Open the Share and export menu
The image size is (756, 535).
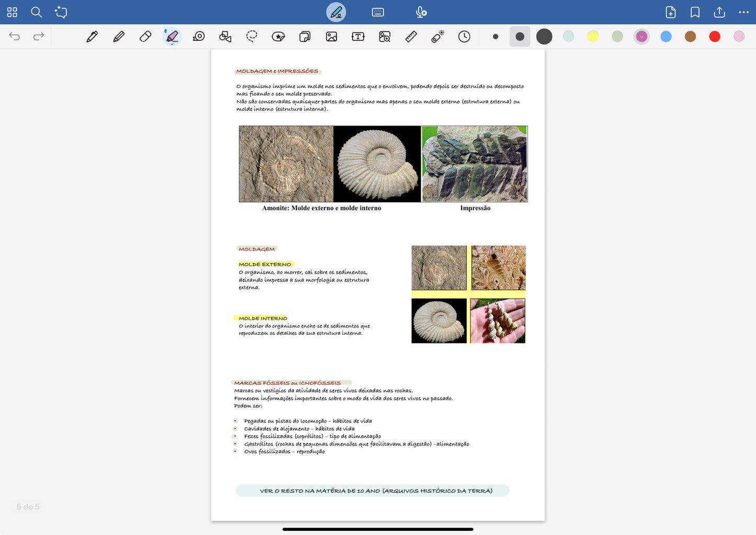719,12
